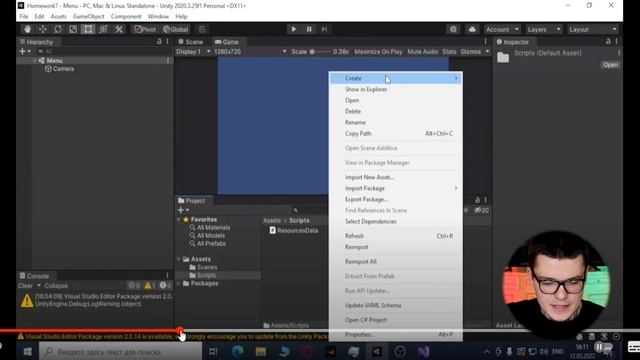640x360 pixels.
Task: Select the Rect transform tool
Action: point(88,29)
